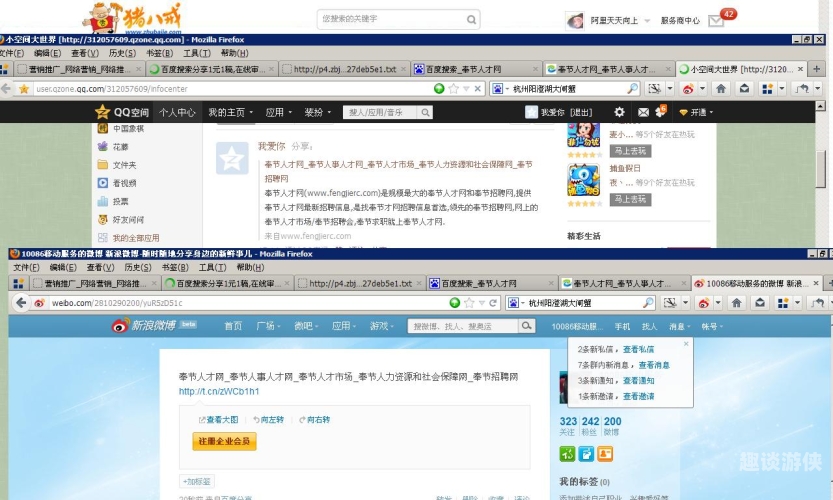This screenshot has height=500, width=833.
Task: Click 查看邀请 in the weibo notification popup
Action: pos(639,396)
